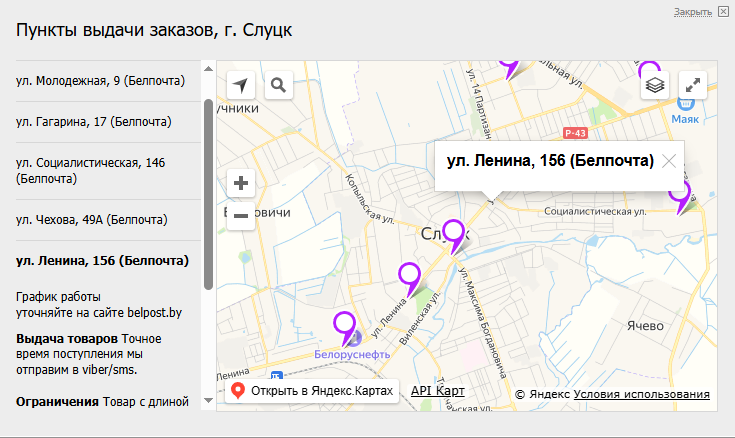This screenshot has height=438, width=735.
Task: Click the list scrollbar up arrow
Action: 209,69
